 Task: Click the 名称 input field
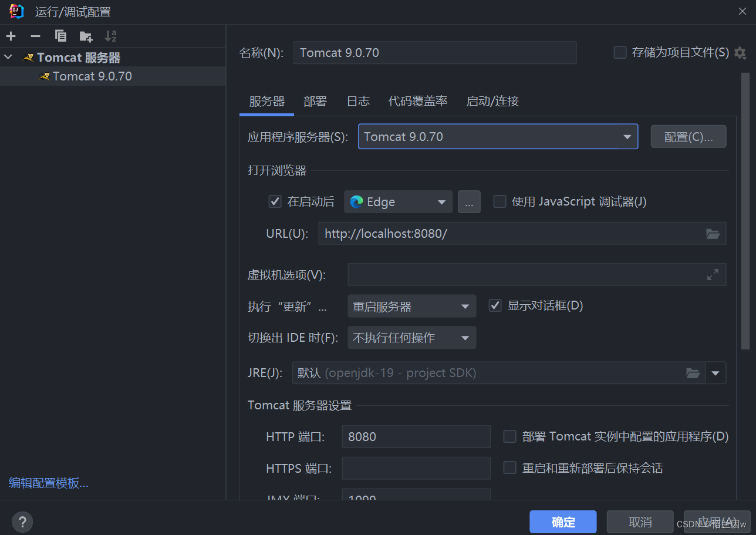tap(435, 53)
